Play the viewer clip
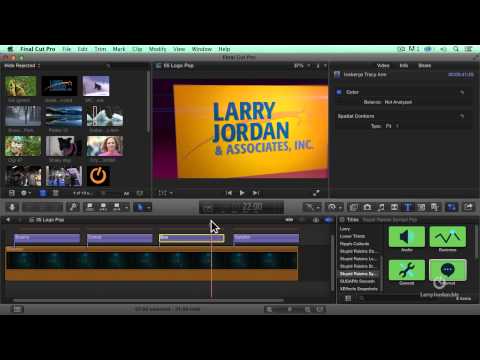The width and height of the screenshot is (480, 360). pyautogui.click(x=242, y=193)
